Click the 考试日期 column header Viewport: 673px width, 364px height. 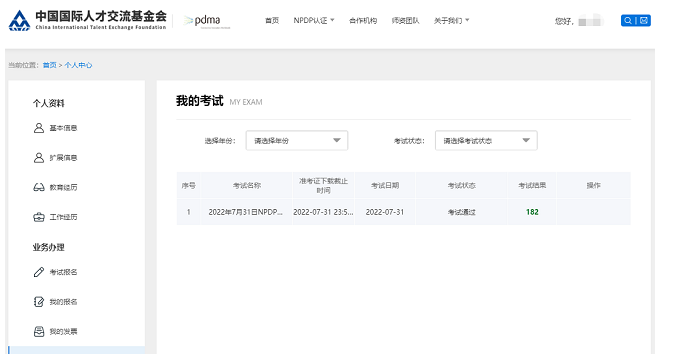(385, 185)
